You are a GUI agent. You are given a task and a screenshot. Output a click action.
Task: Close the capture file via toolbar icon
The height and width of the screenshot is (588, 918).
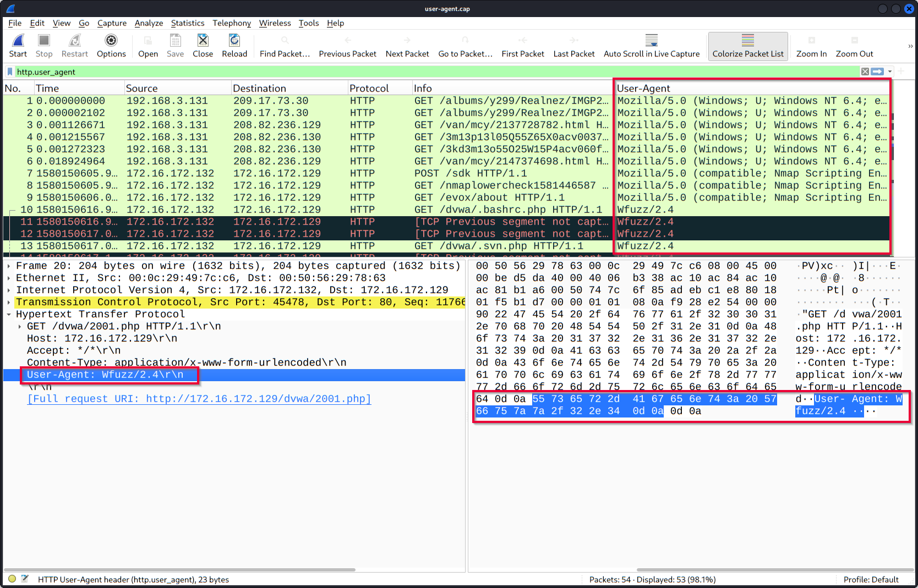click(x=203, y=41)
